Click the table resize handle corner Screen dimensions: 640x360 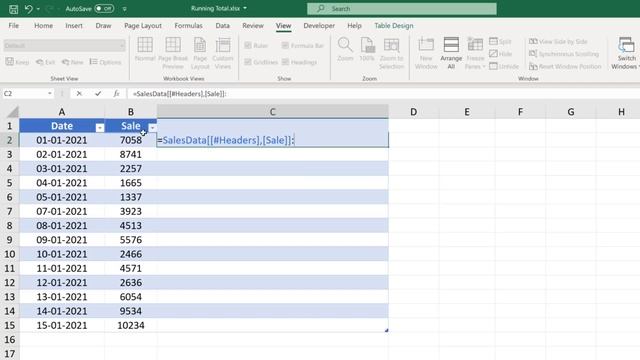click(x=386, y=330)
